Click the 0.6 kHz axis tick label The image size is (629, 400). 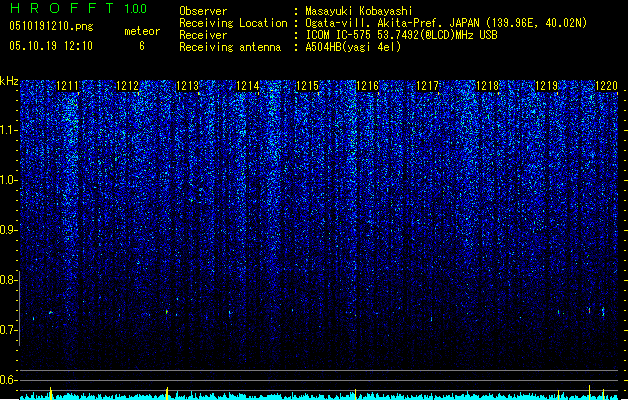(x=9, y=380)
